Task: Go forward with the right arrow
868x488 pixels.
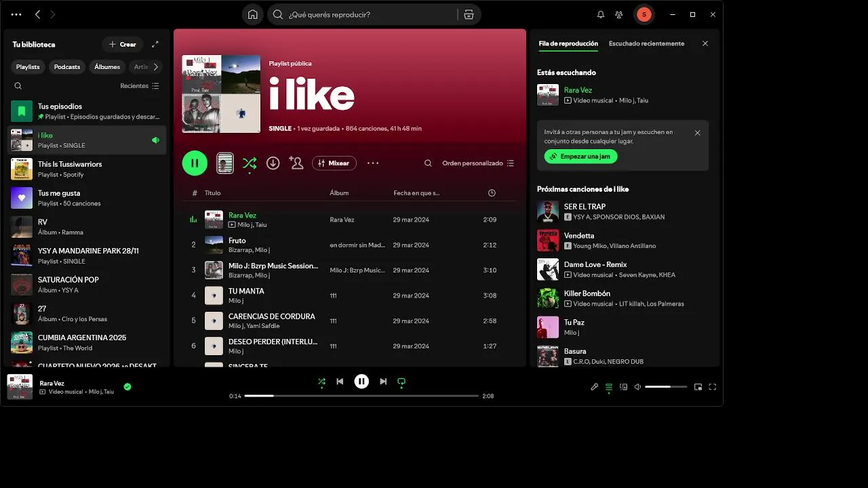Action: (53, 14)
